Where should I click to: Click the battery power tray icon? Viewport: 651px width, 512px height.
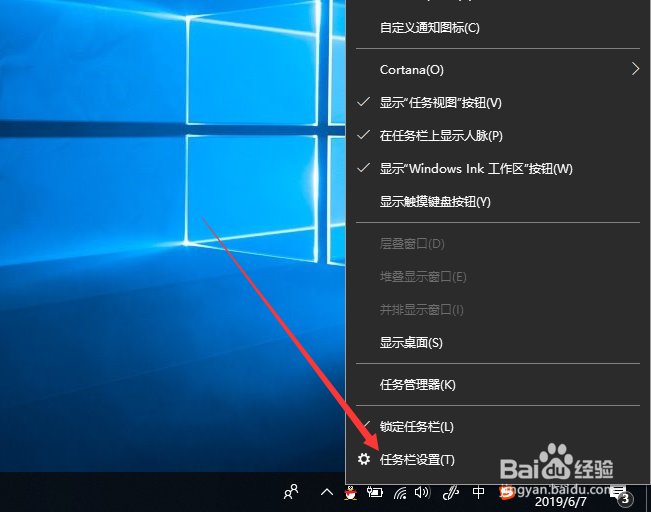pyautogui.click(x=374, y=492)
